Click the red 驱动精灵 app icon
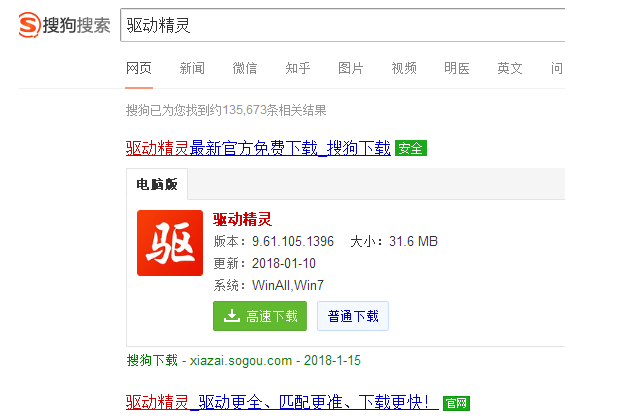Image resolution: width=619 pixels, height=420 pixels. [x=169, y=243]
